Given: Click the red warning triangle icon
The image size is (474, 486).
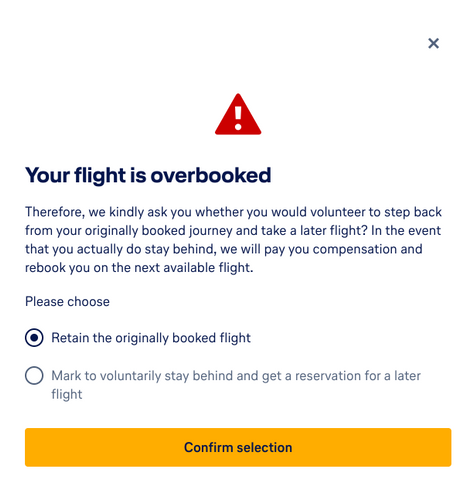Looking at the screenshot, I should point(238,114).
